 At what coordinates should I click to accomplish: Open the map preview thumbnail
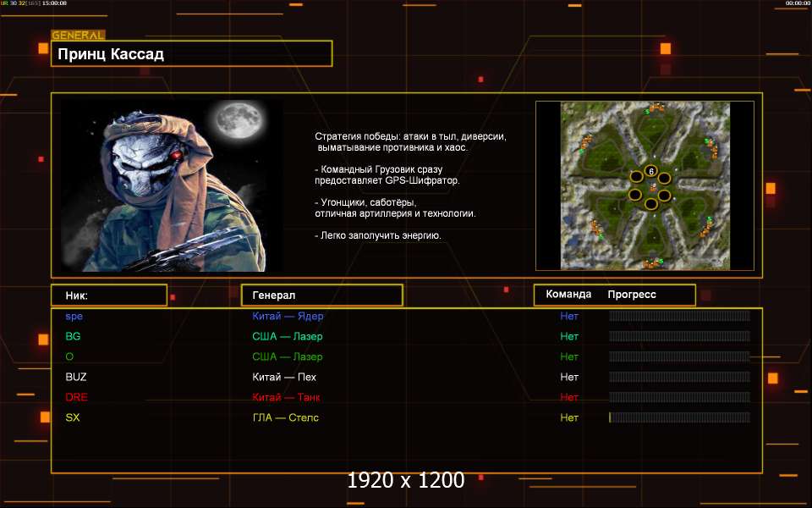[645, 185]
